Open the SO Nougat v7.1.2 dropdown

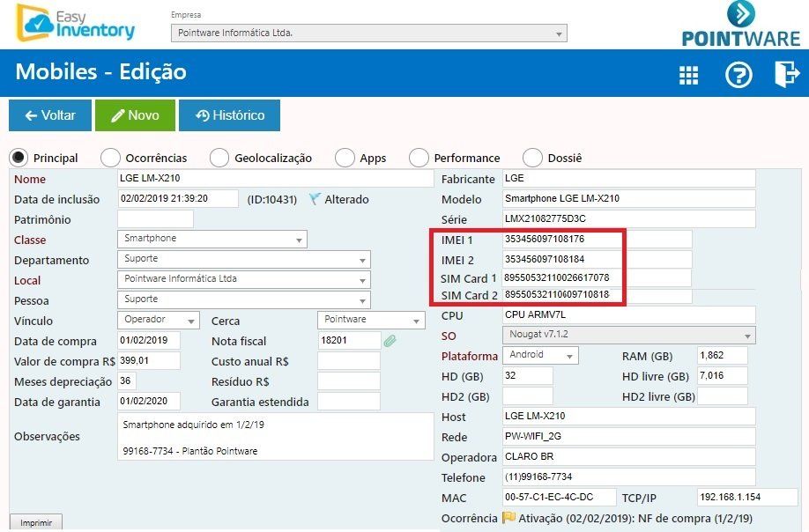pos(629,335)
